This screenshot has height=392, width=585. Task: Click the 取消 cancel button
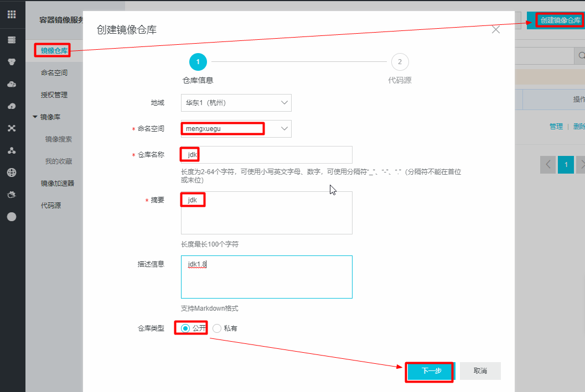[x=480, y=371]
